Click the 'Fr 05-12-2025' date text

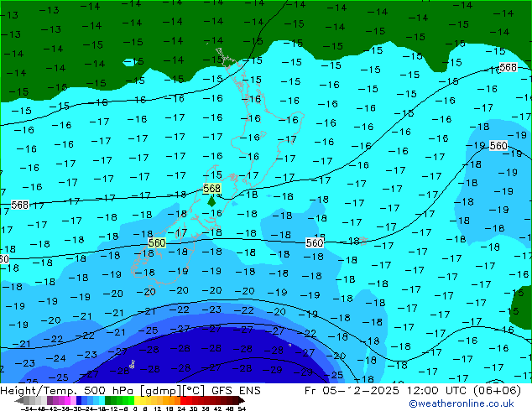pos(352,390)
